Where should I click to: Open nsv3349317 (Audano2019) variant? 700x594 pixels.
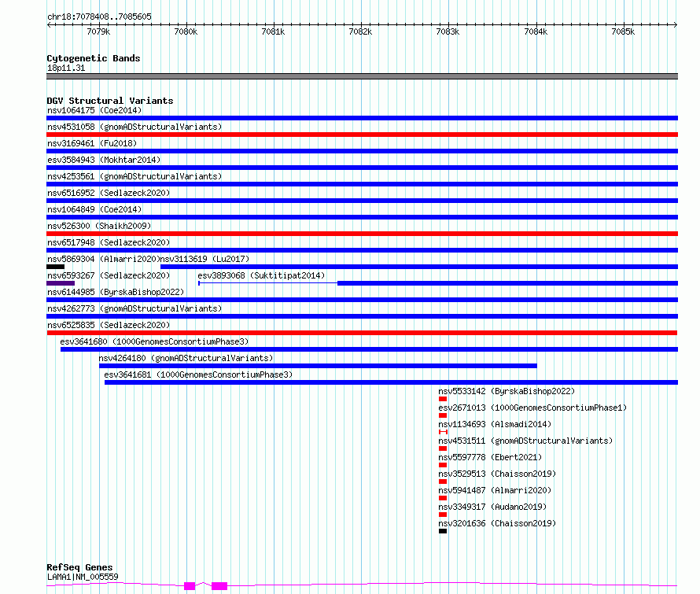point(492,507)
